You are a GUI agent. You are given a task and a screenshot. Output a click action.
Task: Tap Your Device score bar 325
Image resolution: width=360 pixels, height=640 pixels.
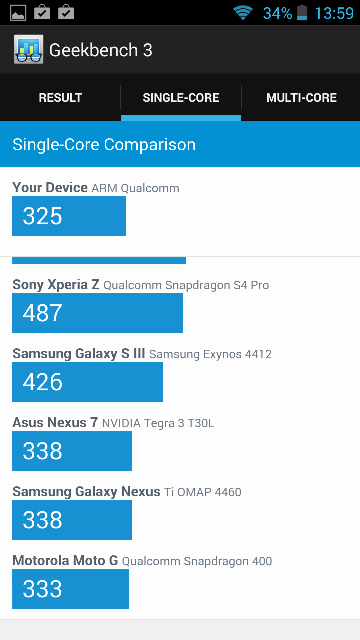[x=69, y=216]
